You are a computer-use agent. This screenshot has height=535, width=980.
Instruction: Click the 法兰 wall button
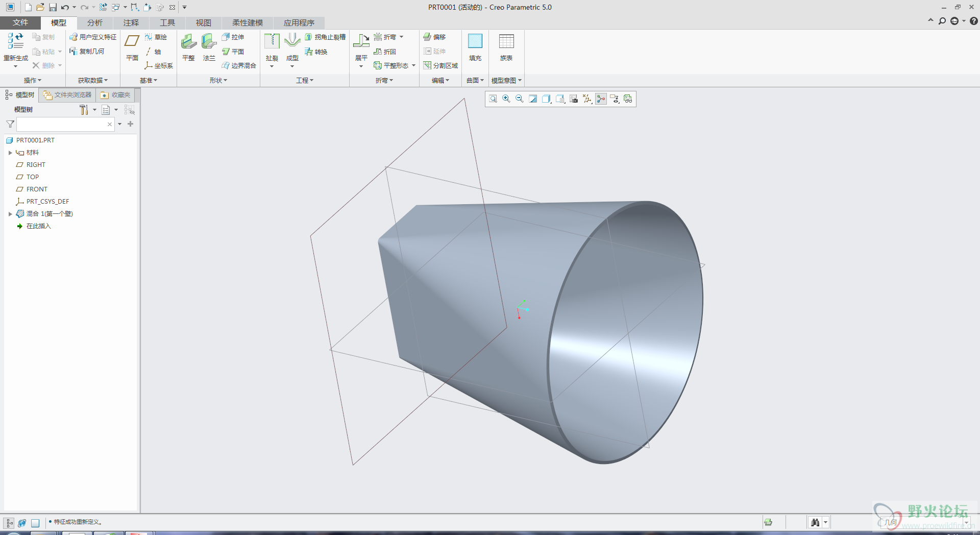209,48
